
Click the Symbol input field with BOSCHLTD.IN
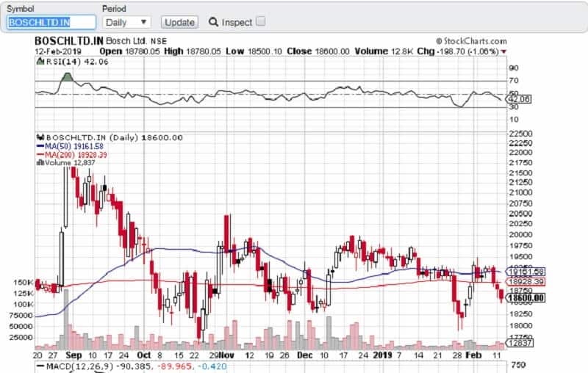pos(51,23)
